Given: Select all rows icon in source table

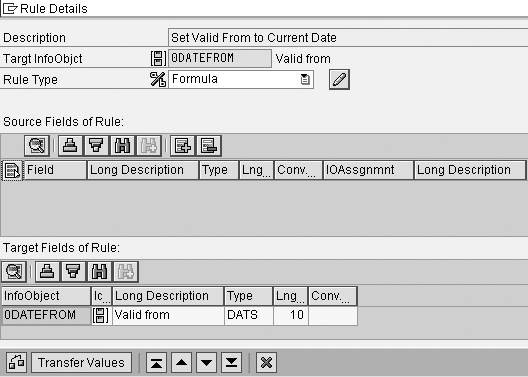Looking at the screenshot, I should tap(12, 170).
